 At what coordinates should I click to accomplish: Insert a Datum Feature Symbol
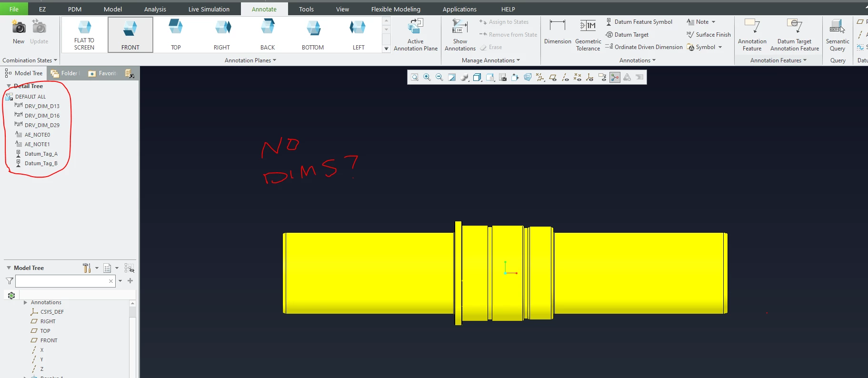[x=639, y=22]
